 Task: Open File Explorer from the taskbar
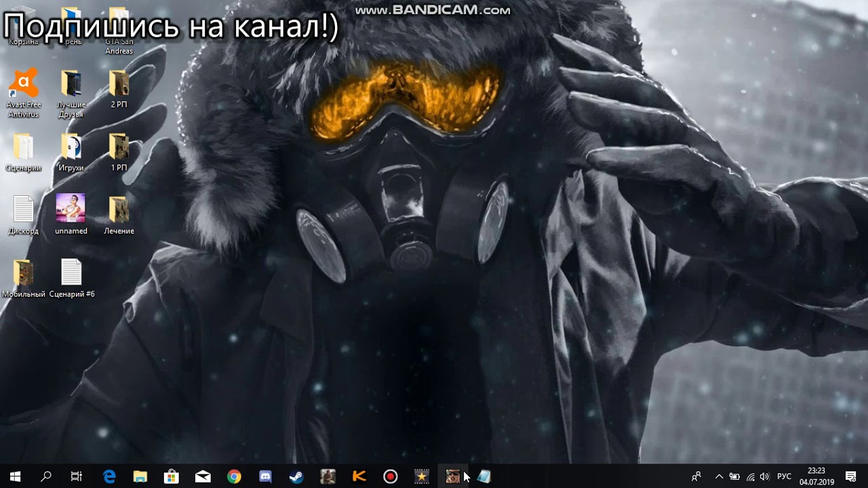click(140, 476)
